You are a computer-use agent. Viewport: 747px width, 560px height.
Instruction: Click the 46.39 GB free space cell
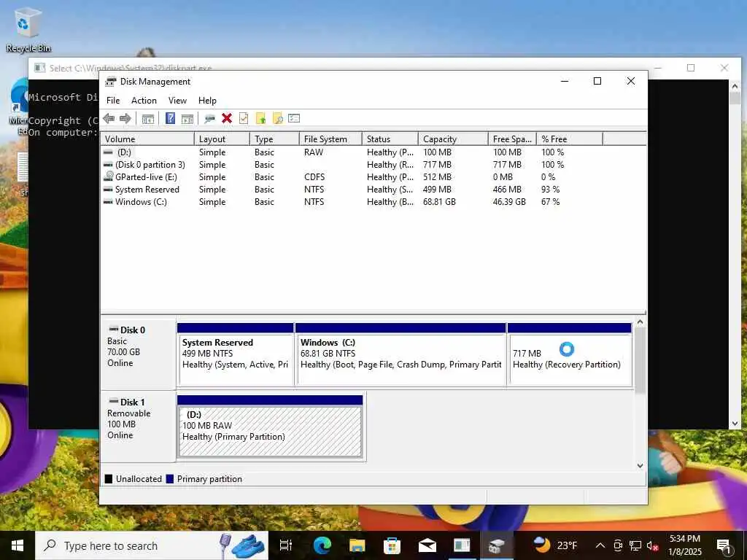click(509, 202)
